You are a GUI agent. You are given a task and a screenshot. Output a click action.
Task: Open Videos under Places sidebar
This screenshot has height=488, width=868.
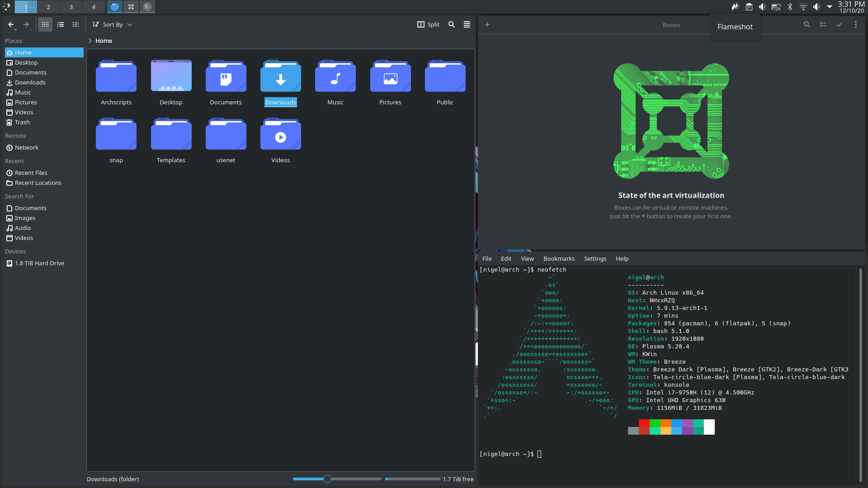(x=44, y=112)
